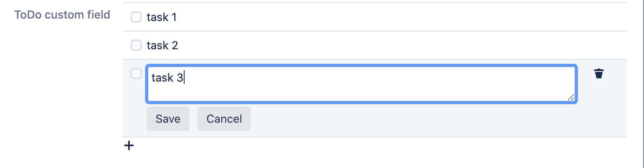Screen dimensions: 644x168
Task: Save the edited task 3
Action: (168, 119)
